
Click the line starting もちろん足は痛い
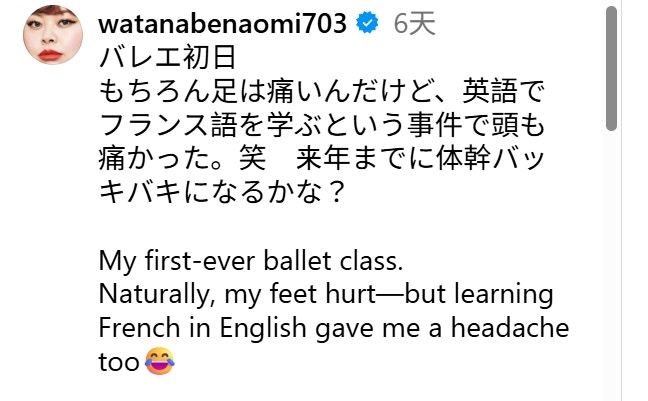coord(322,91)
